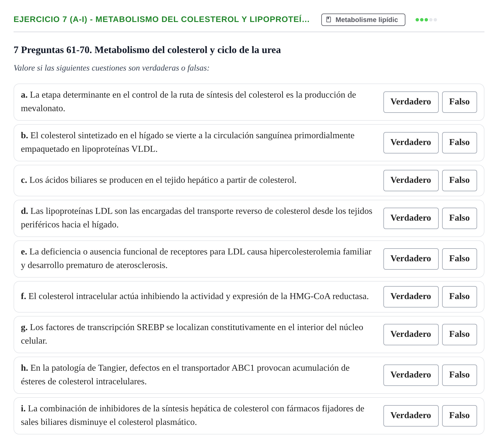Click statement c text about ácidos biliares
Viewport: 498px width, 448px height.
tap(159, 180)
